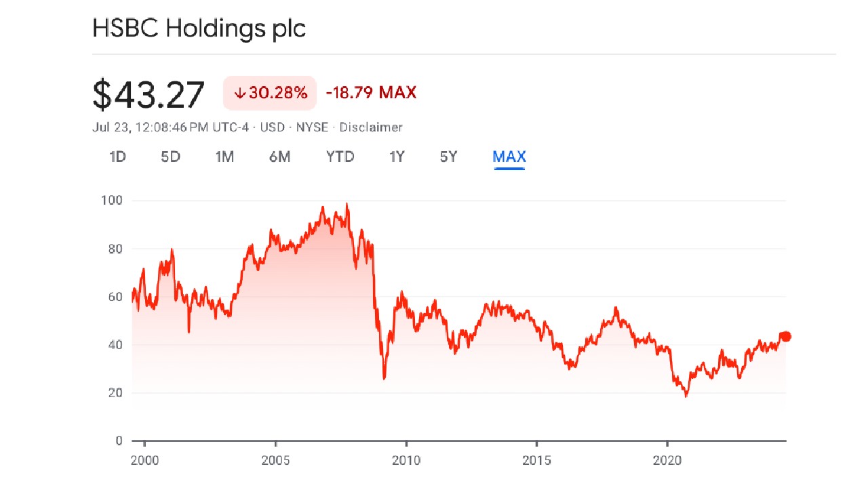
Task: Click the 2020 x-axis label
Action: 667,461
